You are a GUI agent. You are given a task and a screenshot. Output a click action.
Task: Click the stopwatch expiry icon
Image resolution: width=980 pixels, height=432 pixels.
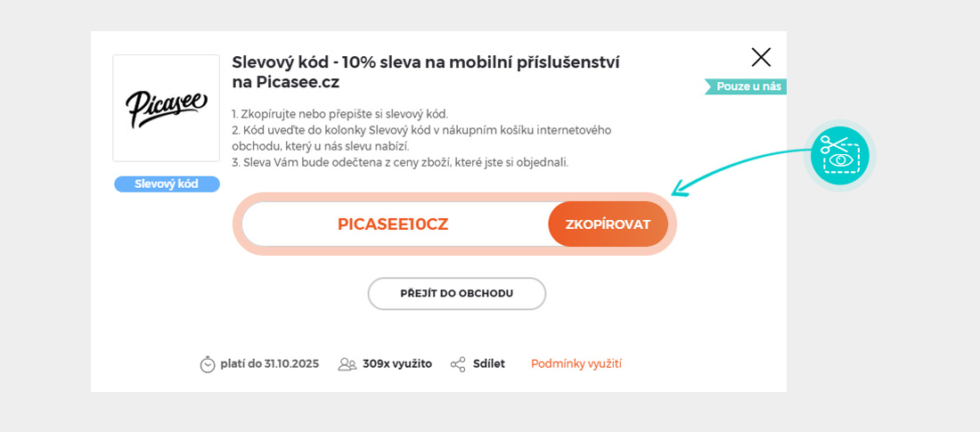[208, 364]
